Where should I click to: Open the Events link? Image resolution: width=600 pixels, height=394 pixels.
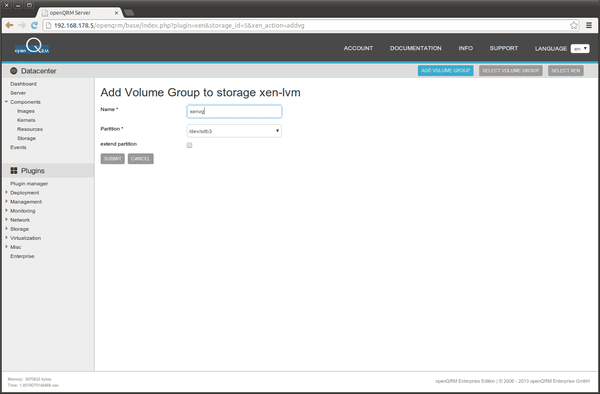pyautogui.click(x=18, y=147)
